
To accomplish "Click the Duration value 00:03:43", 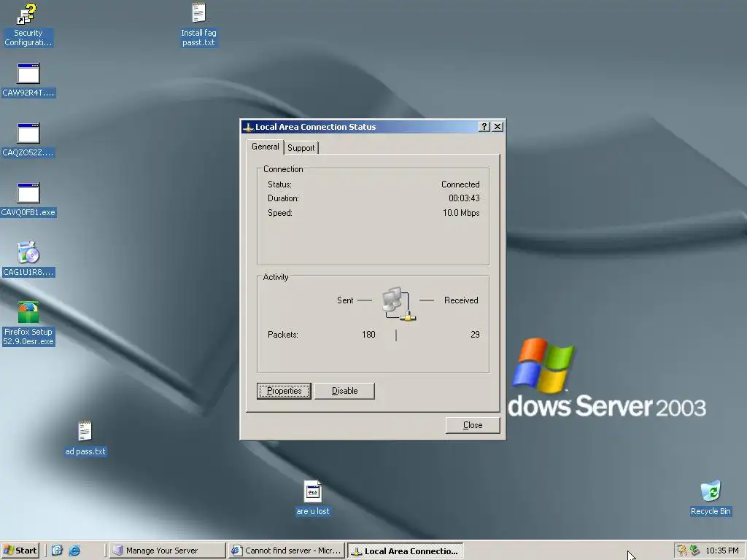I will tap(464, 198).
